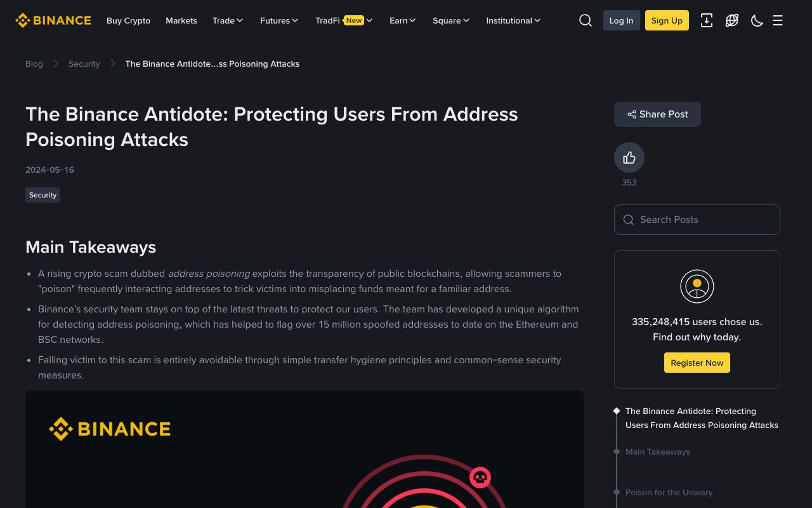Click the magnifier inside Search Posts box
The image size is (812, 508).
click(x=629, y=220)
